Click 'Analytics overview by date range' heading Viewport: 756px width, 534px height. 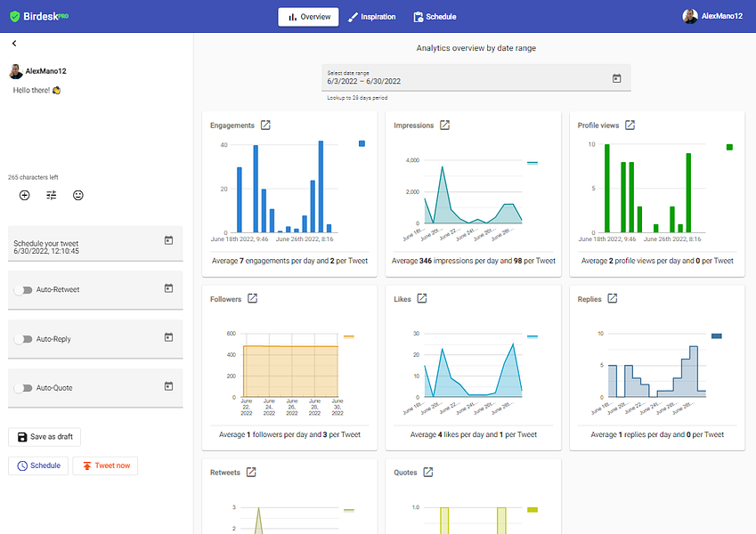pos(476,48)
